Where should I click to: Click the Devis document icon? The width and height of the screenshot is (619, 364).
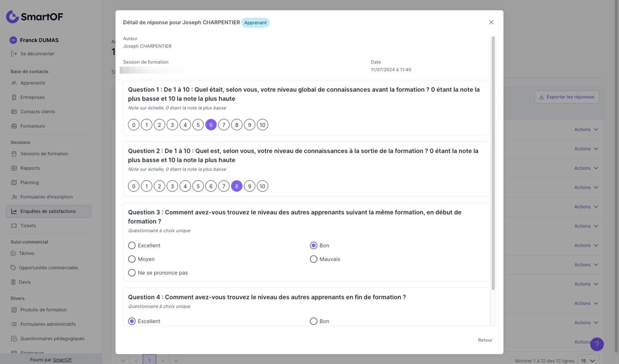click(13, 282)
